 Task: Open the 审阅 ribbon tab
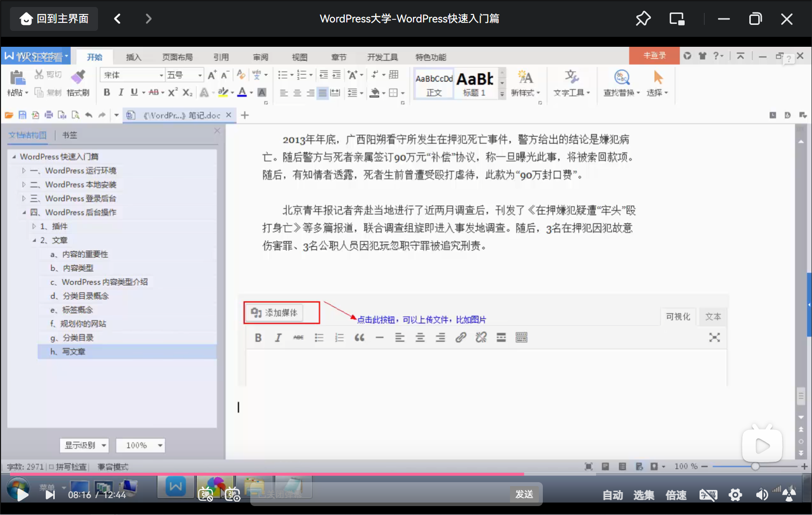pos(260,57)
